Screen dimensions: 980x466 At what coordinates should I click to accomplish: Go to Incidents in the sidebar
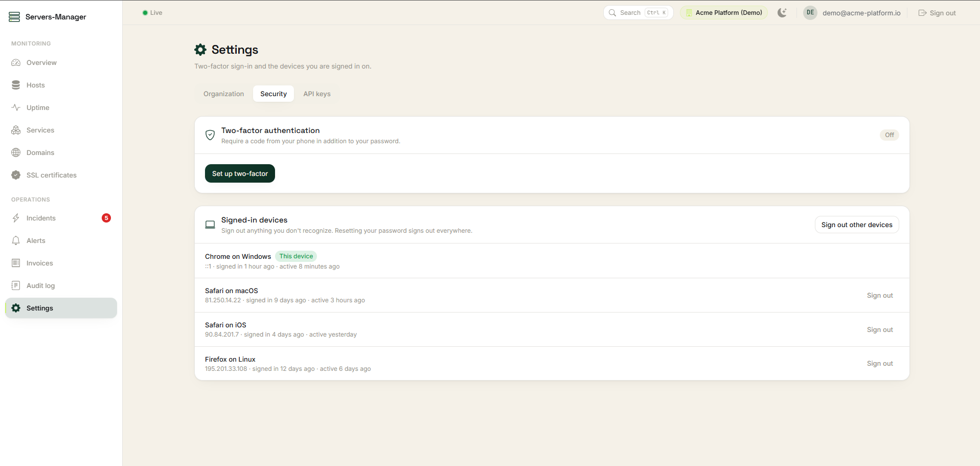[61, 218]
